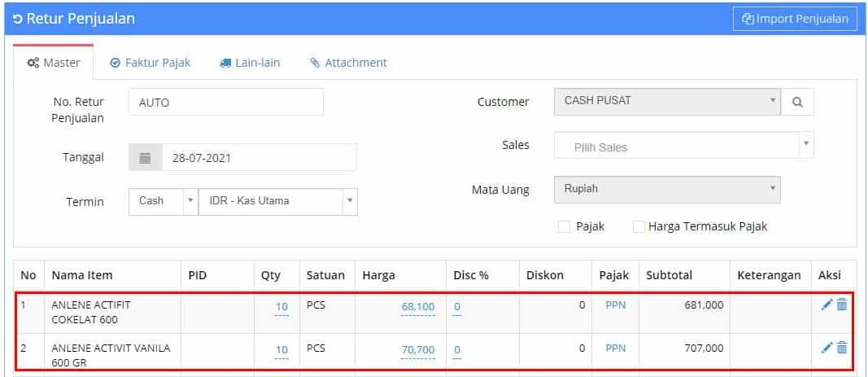
Task: Toggle Harga Termasuk Pajak checkbox
Action: 639,227
